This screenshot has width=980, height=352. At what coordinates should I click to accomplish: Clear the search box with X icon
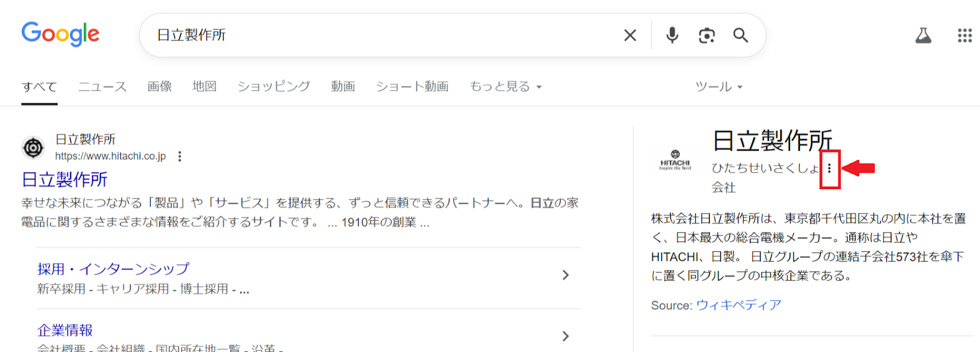point(630,36)
